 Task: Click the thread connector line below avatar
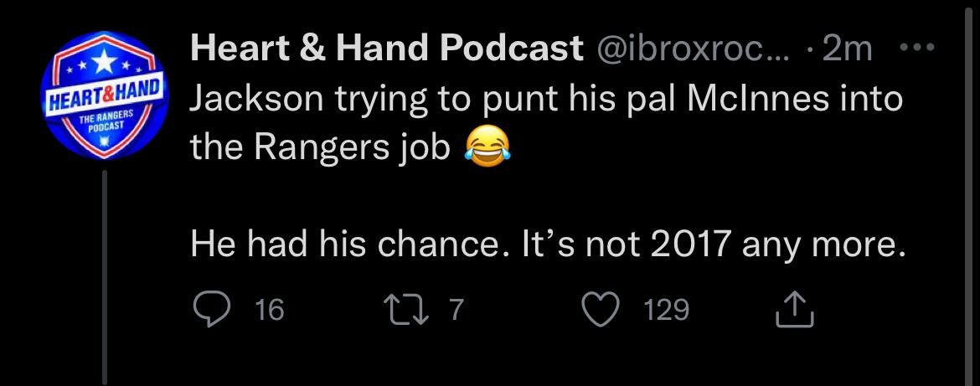[x=105, y=277]
